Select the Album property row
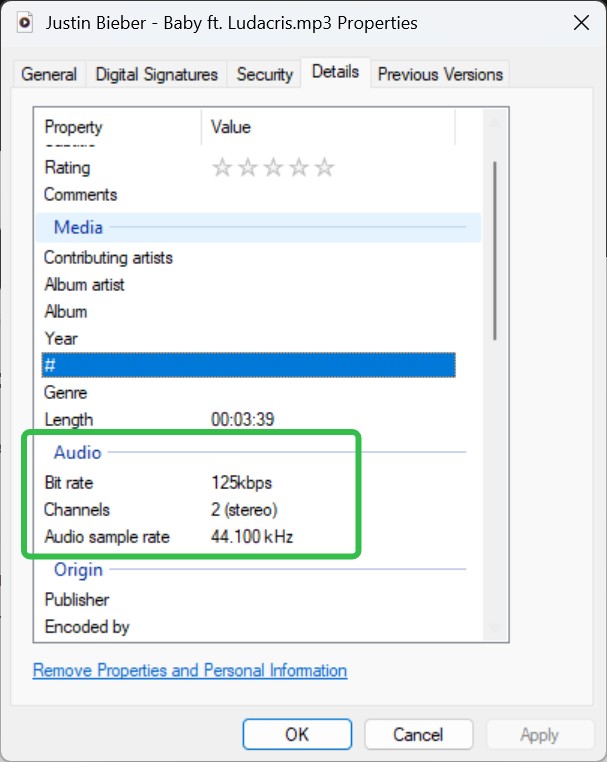 248,312
